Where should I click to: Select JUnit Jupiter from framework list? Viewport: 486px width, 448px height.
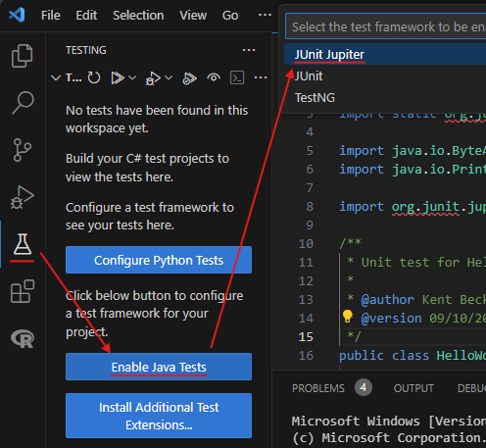pos(385,54)
